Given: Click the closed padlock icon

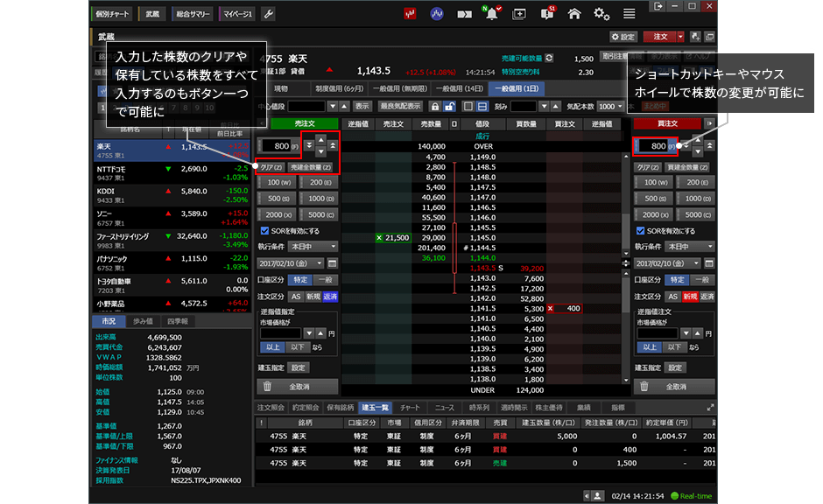Looking at the screenshot, I should click(434, 106).
